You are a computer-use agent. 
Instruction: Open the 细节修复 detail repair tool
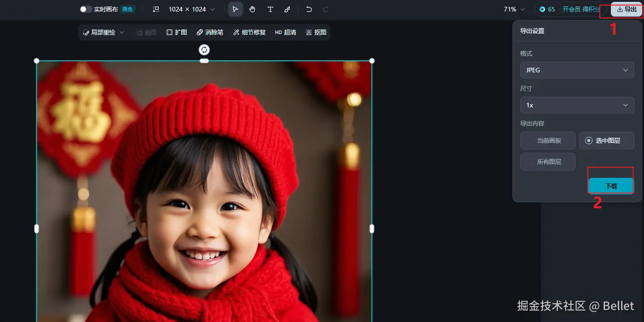(249, 32)
